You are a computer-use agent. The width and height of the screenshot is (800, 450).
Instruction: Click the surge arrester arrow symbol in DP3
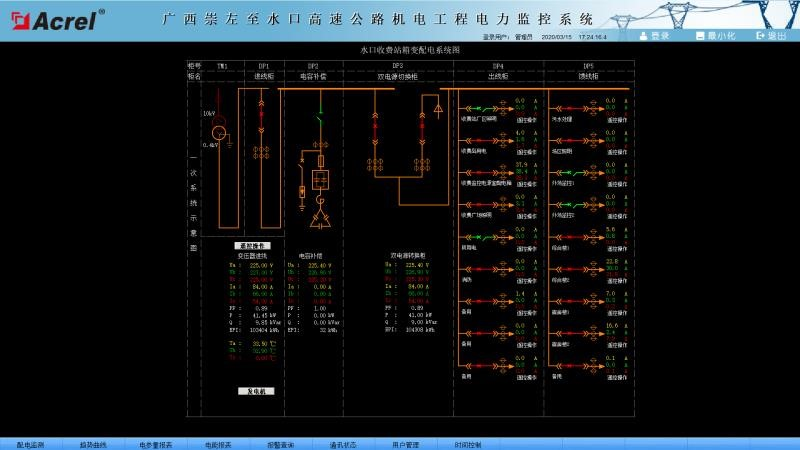(438, 109)
